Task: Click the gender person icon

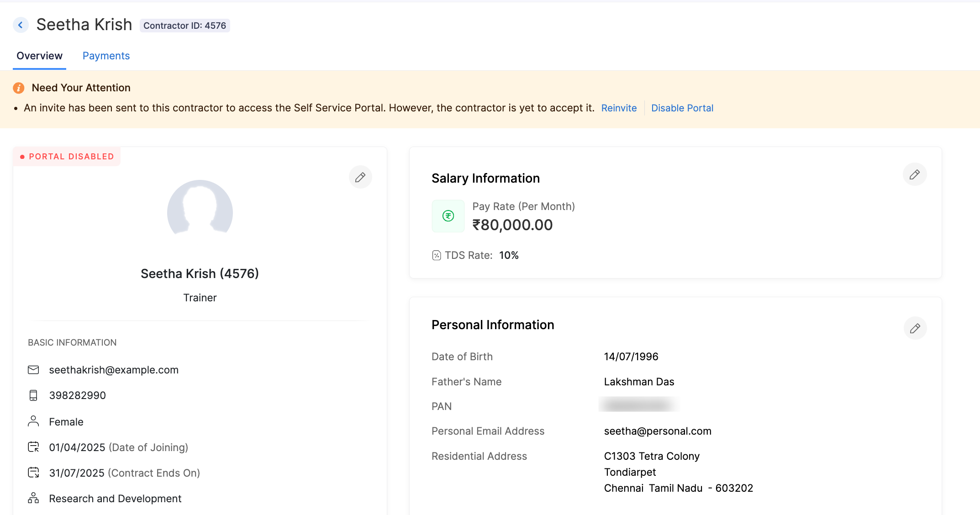Action: coord(33,421)
